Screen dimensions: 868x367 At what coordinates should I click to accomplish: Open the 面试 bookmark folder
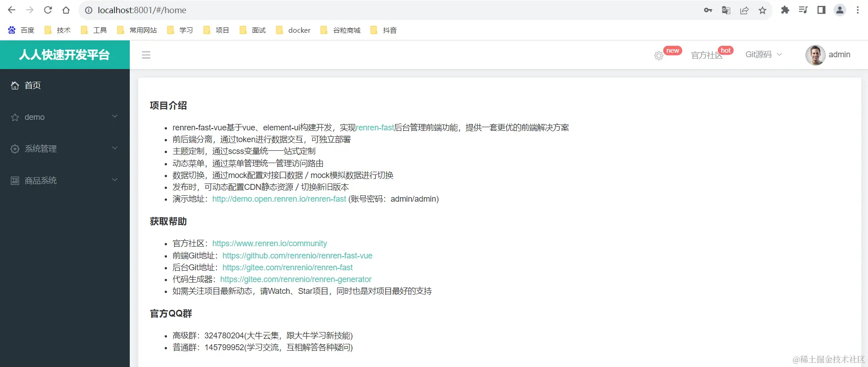click(253, 30)
